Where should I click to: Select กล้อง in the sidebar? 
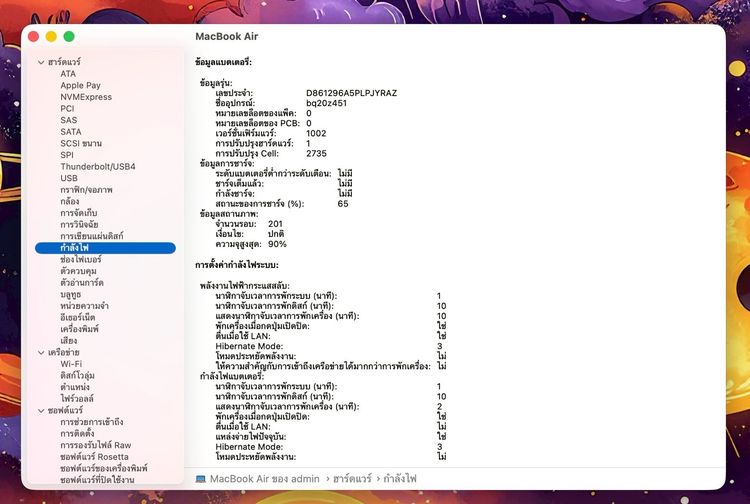(70, 201)
